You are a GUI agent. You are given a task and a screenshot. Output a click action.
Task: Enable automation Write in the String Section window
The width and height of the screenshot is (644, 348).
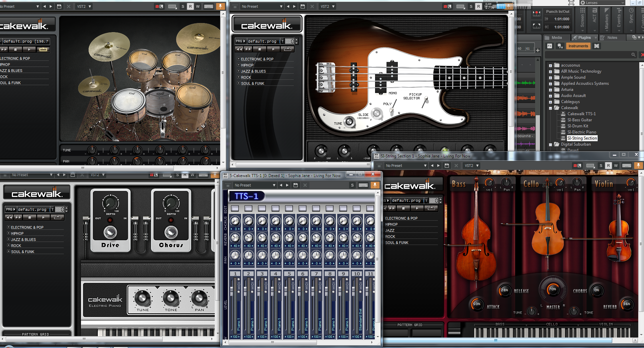click(x=616, y=166)
